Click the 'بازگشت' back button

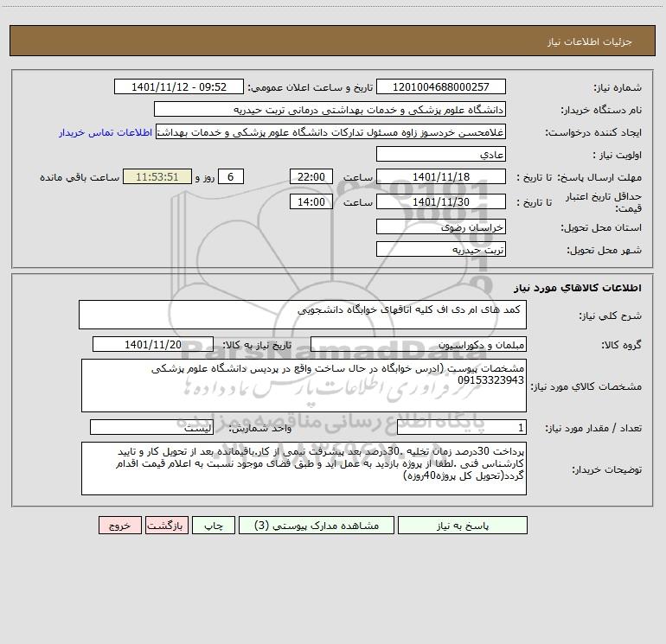pyautogui.click(x=166, y=526)
